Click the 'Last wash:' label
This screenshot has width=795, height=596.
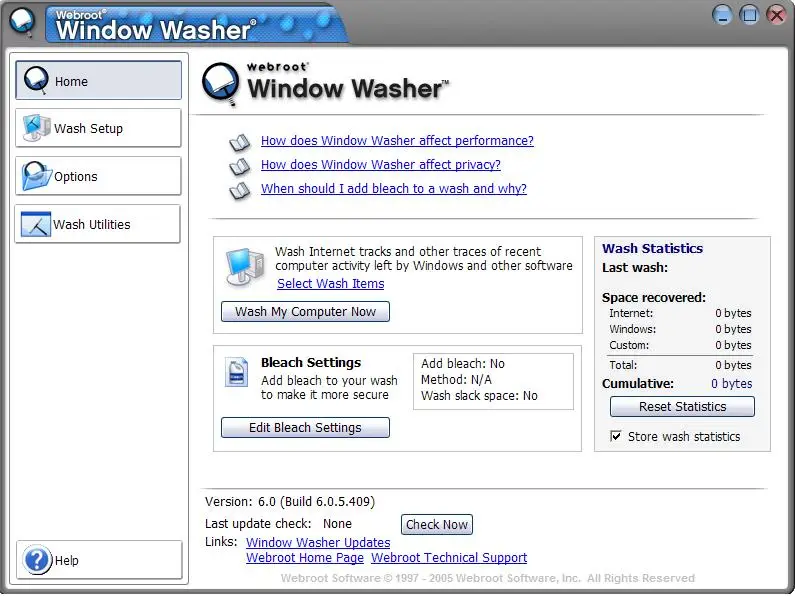(x=635, y=268)
